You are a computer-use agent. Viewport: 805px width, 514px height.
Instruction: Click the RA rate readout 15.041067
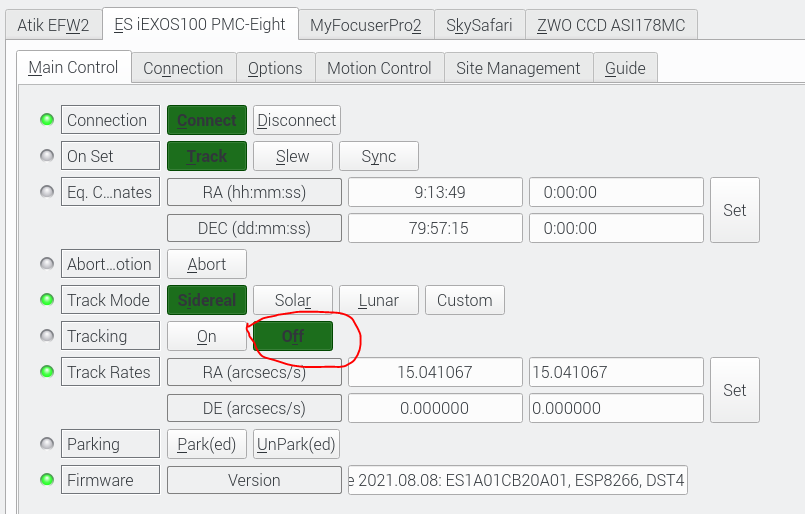pyautogui.click(x=435, y=372)
